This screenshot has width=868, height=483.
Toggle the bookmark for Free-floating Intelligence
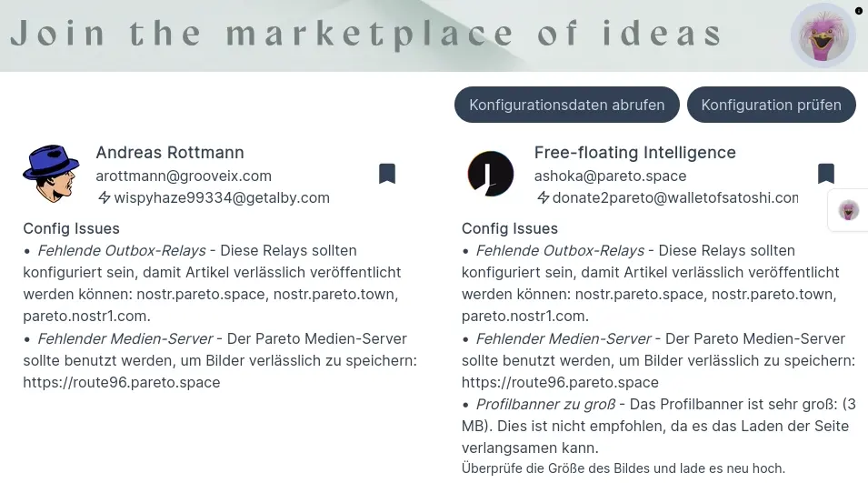[x=826, y=174]
